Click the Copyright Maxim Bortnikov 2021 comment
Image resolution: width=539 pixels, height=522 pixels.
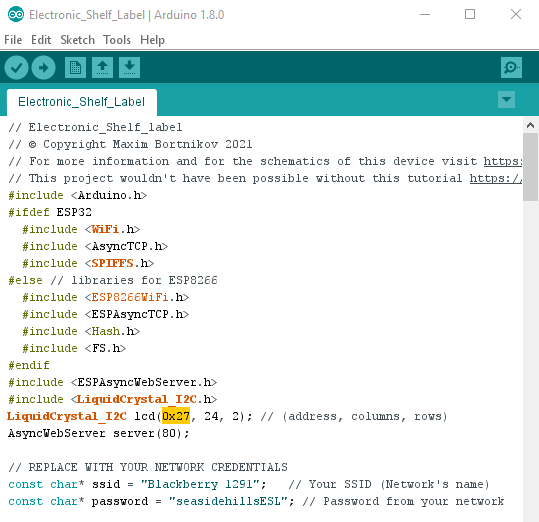point(130,144)
